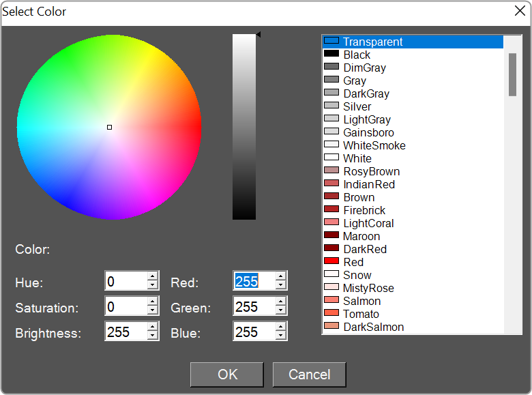The width and height of the screenshot is (532, 395).
Task: Choose Gainsboro from the list
Action: pyautogui.click(x=413, y=132)
